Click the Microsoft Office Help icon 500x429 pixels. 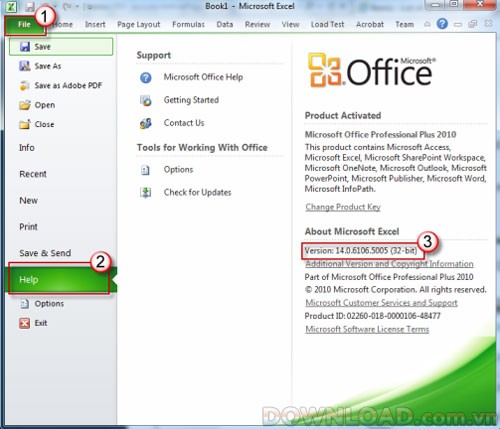point(146,78)
